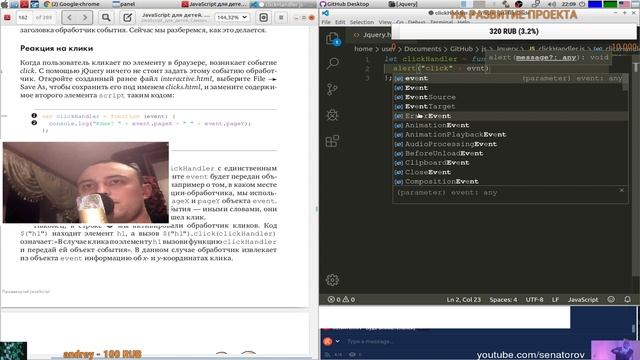Click the Apple logo in top panel
The width and height of the screenshot is (640, 360).
(x=5, y=4)
